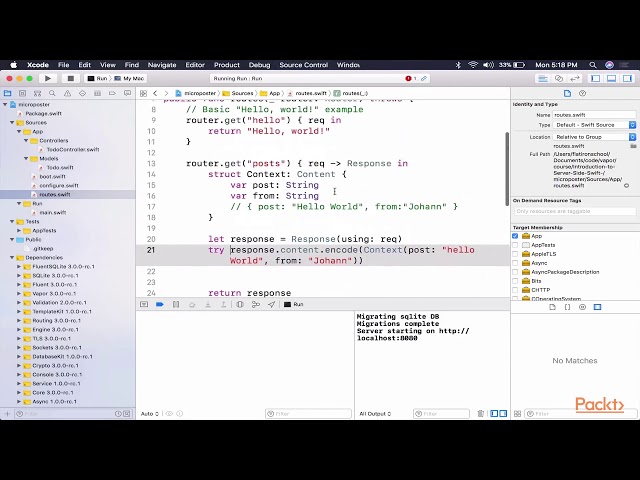The height and width of the screenshot is (480, 640).
Task: Click the Simulate location arrow icon
Action: coord(271,304)
